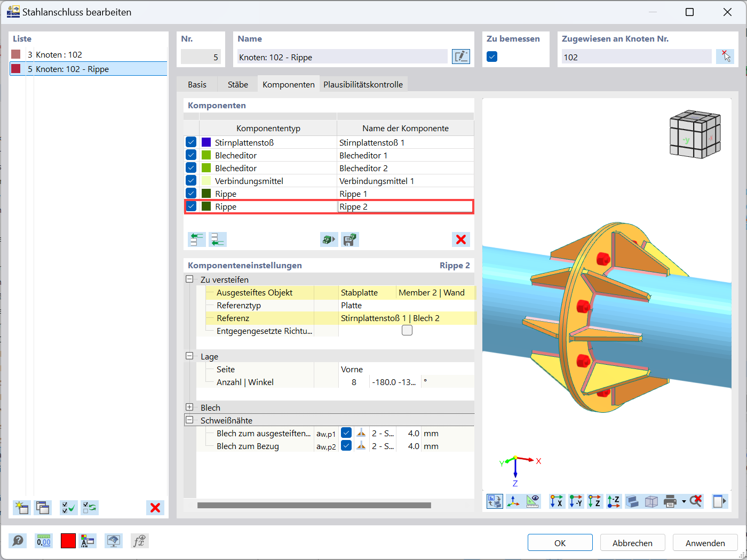Save component to library icon
Image resolution: width=747 pixels, height=560 pixels.
click(x=350, y=239)
